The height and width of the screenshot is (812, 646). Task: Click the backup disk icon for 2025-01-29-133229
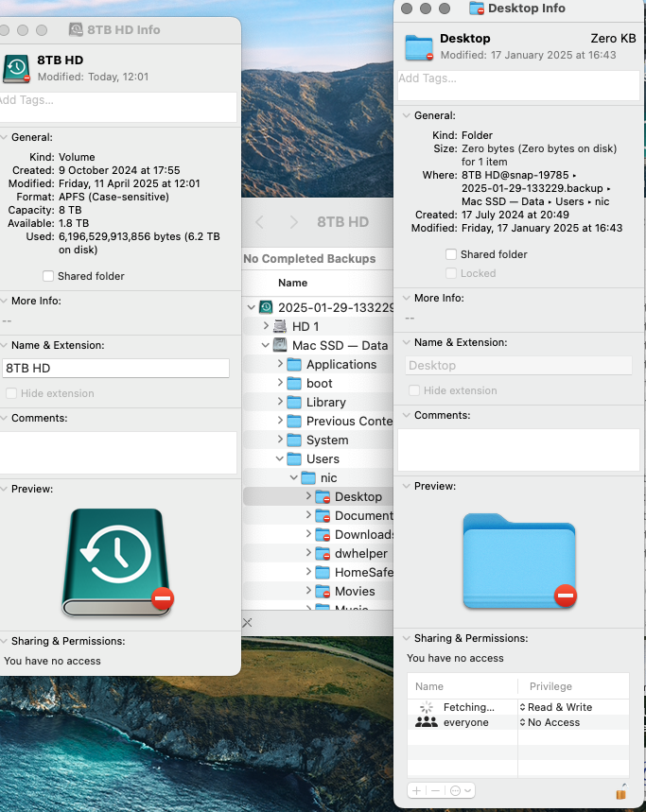point(266,307)
